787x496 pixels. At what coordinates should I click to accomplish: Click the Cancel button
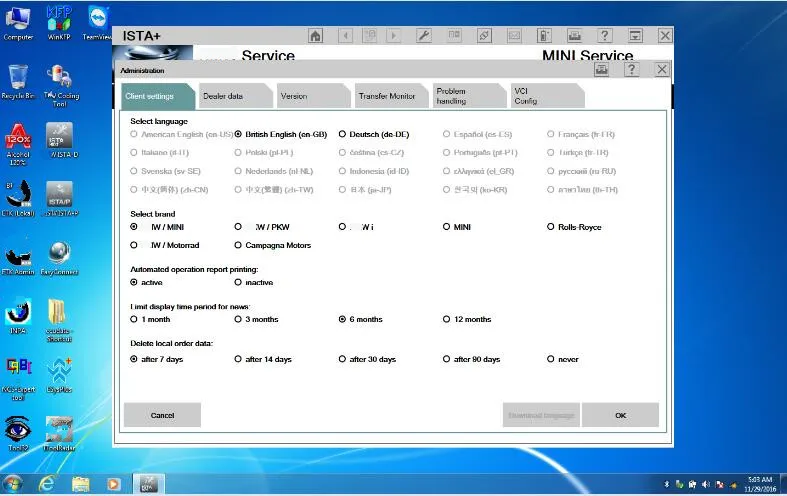point(162,415)
